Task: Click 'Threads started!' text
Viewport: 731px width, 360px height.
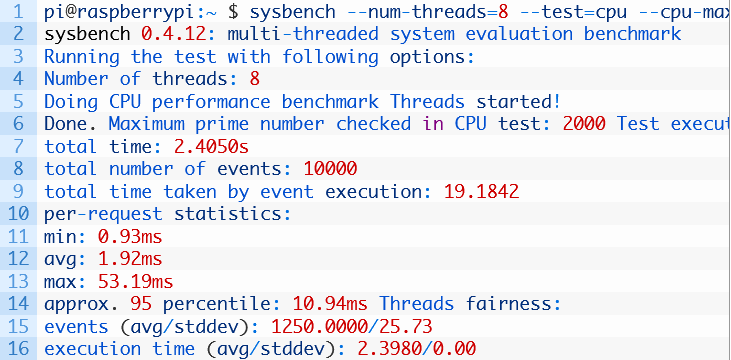Action: click(x=476, y=101)
